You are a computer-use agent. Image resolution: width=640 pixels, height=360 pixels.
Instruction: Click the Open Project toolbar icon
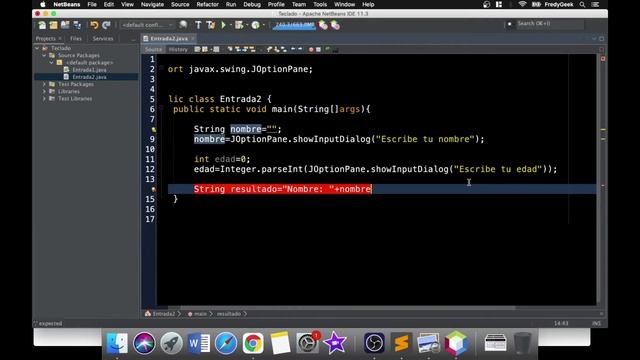pyautogui.click(x=65, y=25)
